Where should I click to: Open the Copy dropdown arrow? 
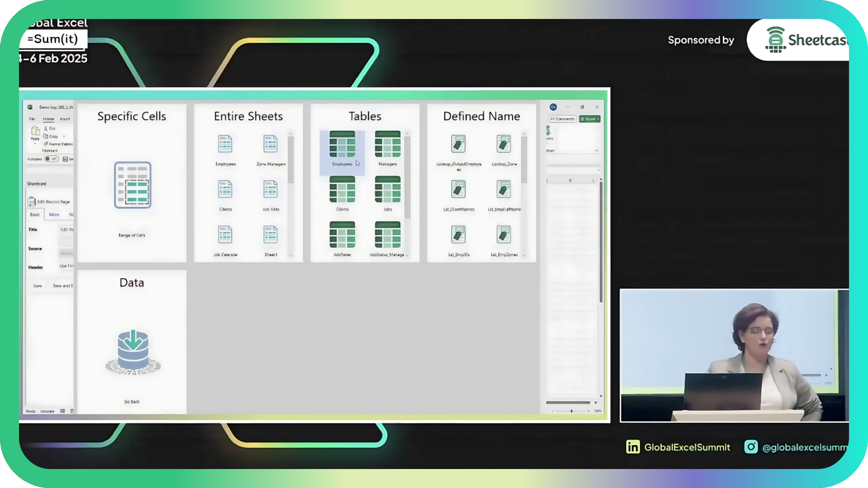pyautogui.click(x=64, y=136)
